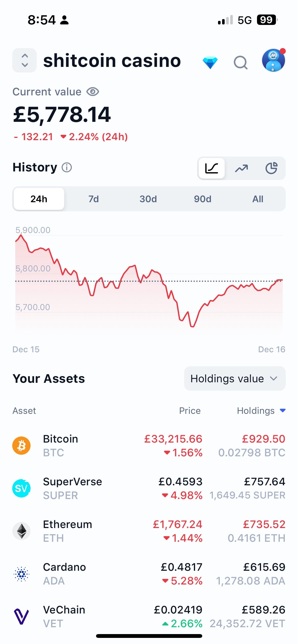
Task: Tap the Cardano logo icon
Action: (x=21, y=574)
